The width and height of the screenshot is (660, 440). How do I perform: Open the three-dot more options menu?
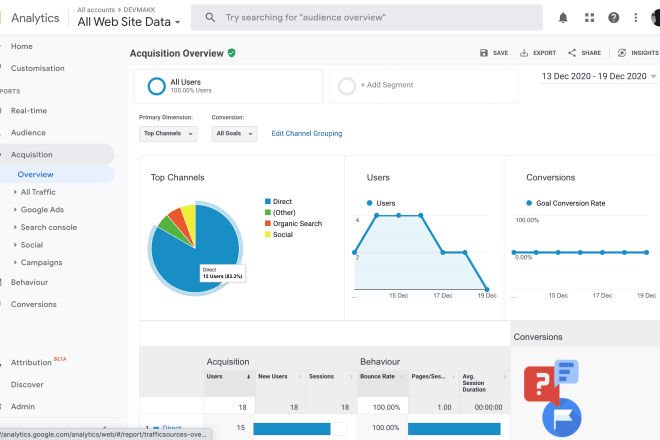point(636,18)
